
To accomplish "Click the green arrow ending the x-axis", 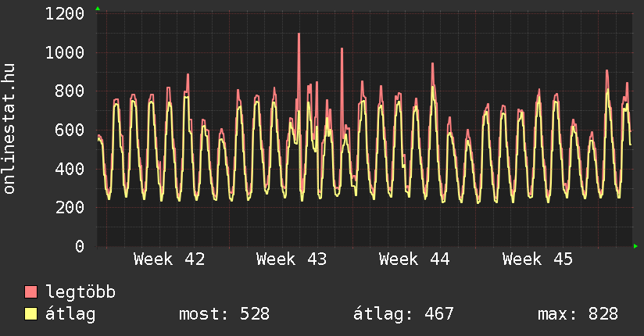I will pyautogui.click(x=636, y=246).
